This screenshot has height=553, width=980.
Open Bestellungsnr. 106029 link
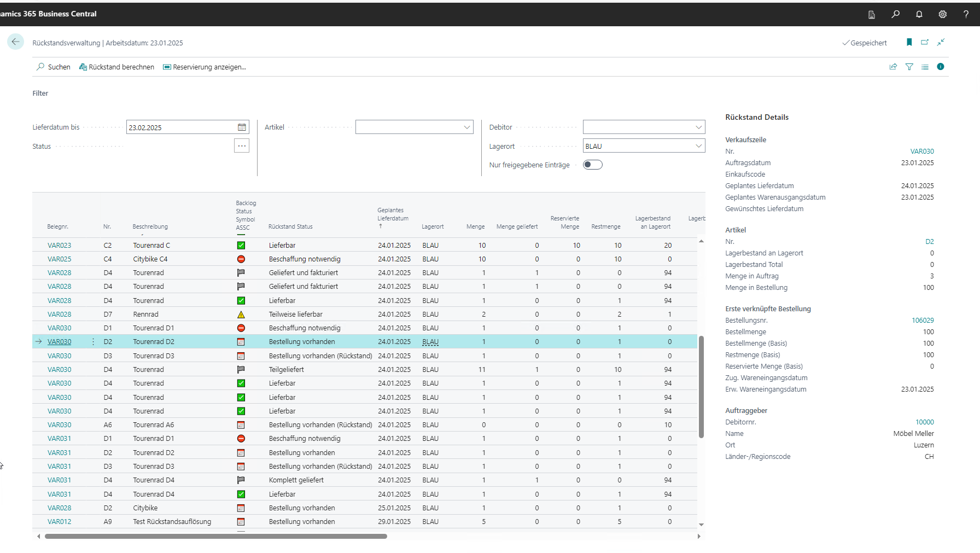pos(923,321)
